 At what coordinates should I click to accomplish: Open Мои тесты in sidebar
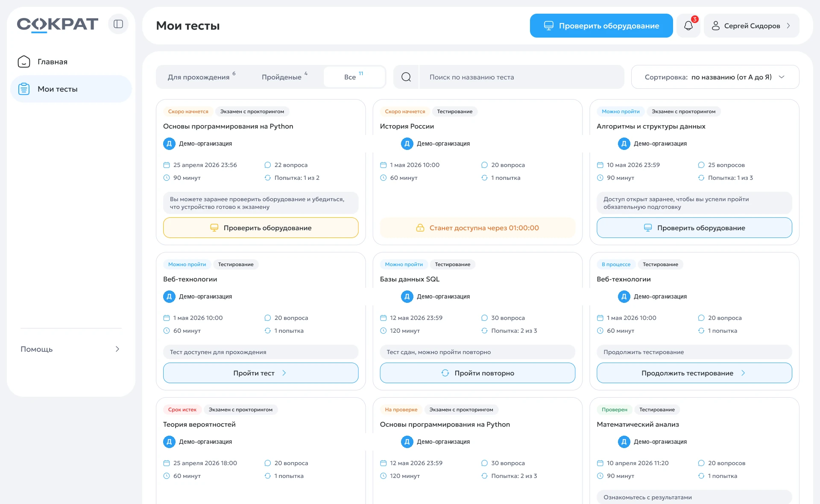(71, 89)
